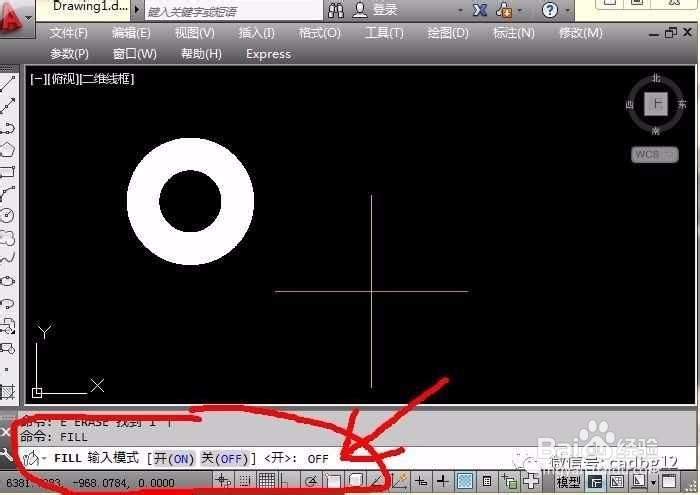Open the Express menu
Screen dimensions: 700x495
coord(268,54)
